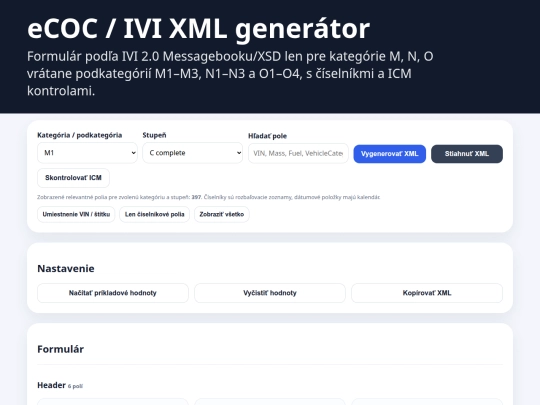Click the Vygenerovať XML button
The image size is (540, 405).
tap(390, 154)
